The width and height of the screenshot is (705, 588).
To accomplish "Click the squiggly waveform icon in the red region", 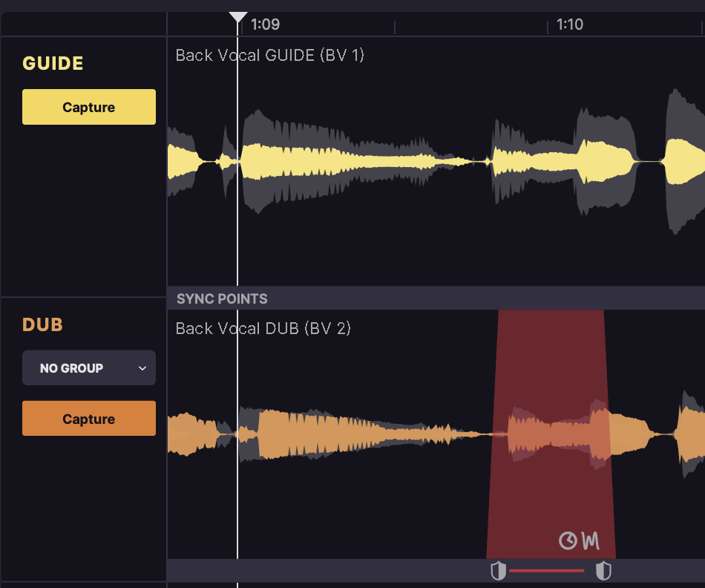I will pos(590,540).
